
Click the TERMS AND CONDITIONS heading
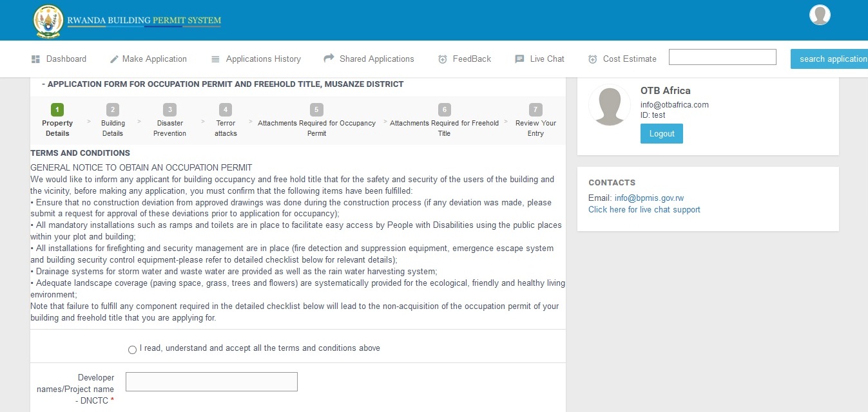click(x=80, y=153)
